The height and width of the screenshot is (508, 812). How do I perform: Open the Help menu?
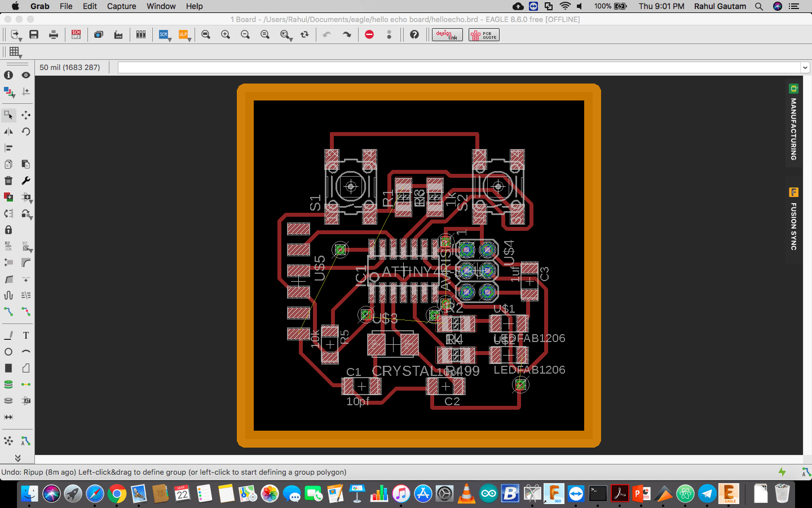pos(194,6)
